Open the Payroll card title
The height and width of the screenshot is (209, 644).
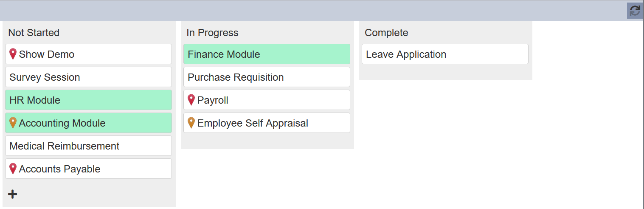point(213,100)
